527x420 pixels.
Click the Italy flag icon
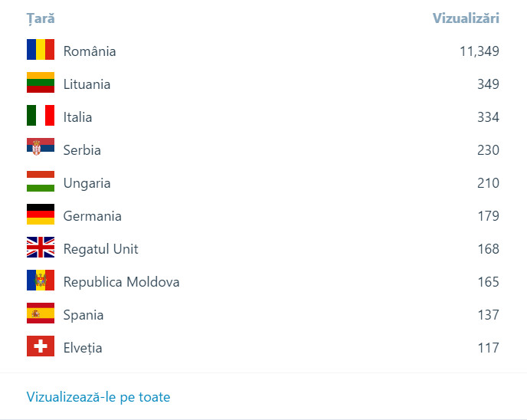pyautogui.click(x=41, y=116)
